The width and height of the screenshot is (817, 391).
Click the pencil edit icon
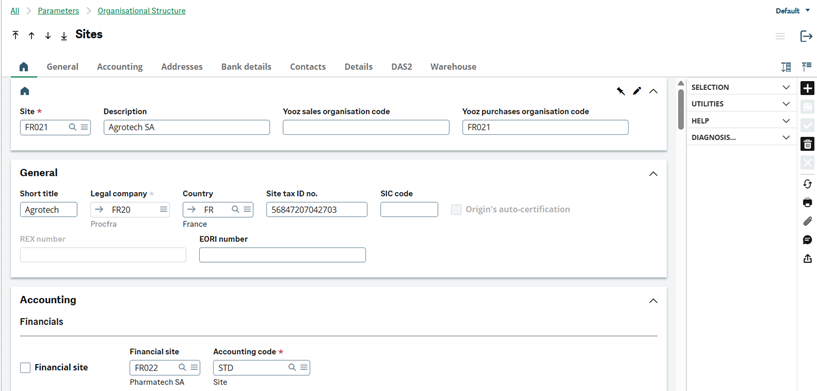(637, 91)
